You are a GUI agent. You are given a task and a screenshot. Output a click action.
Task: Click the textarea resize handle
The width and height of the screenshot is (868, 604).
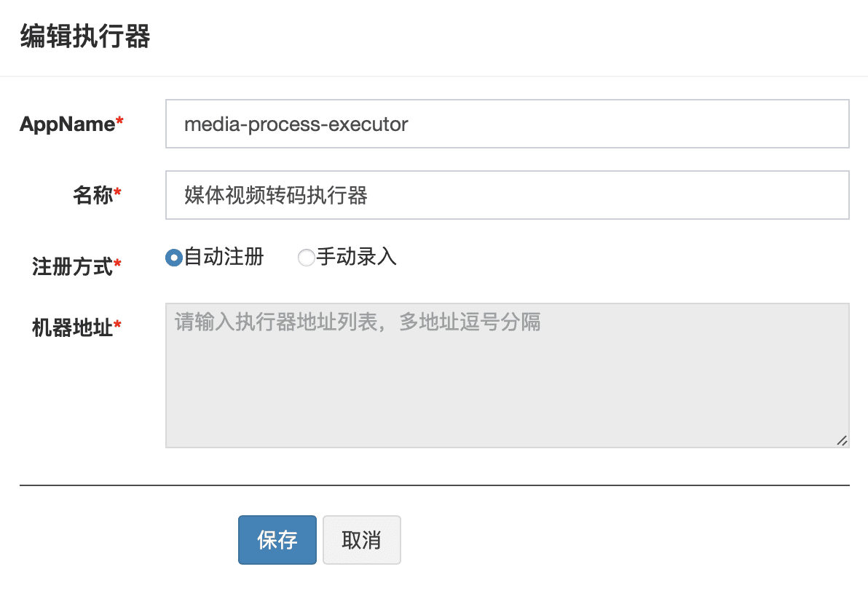(x=842, y=440)
